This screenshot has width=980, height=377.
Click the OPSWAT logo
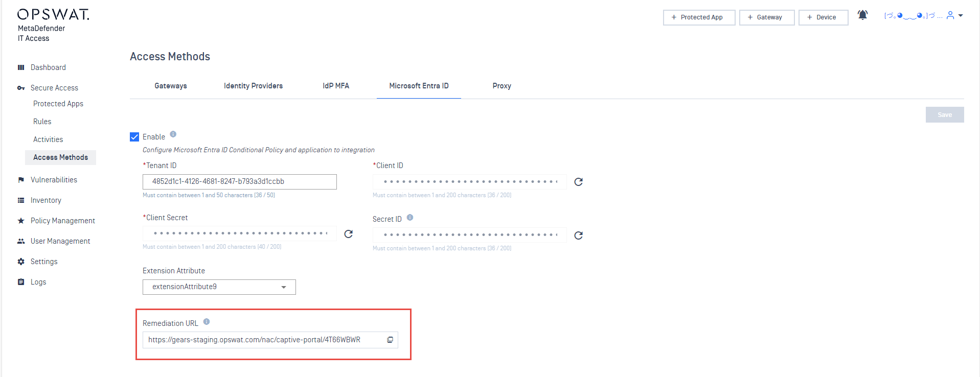click(53, 14)
